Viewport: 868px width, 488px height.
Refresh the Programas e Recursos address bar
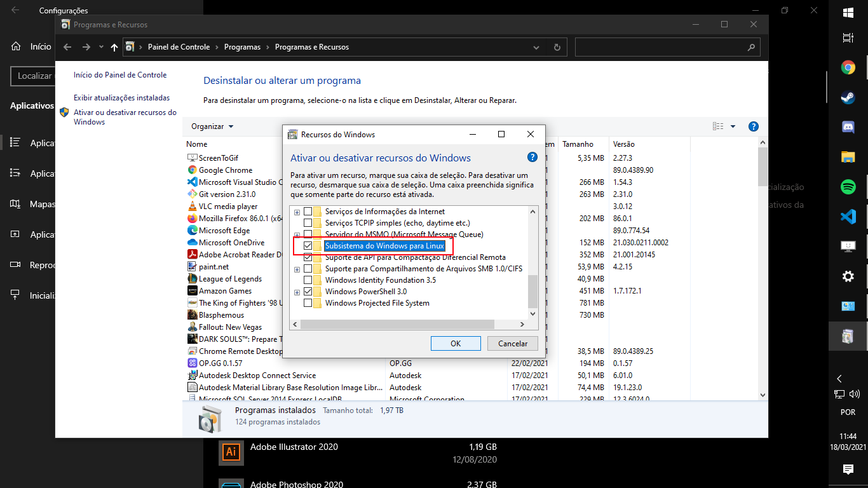click(557, 47)
